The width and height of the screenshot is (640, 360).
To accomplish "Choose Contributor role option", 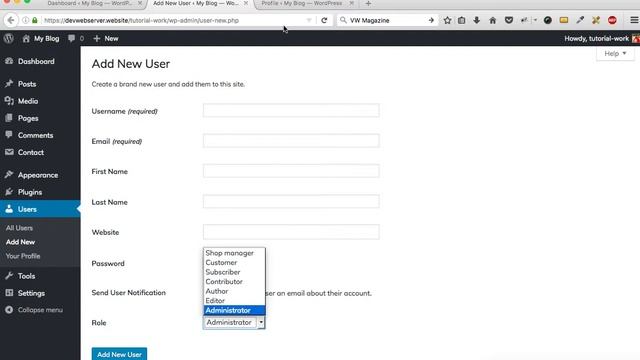I will click(x=234, y=282).
